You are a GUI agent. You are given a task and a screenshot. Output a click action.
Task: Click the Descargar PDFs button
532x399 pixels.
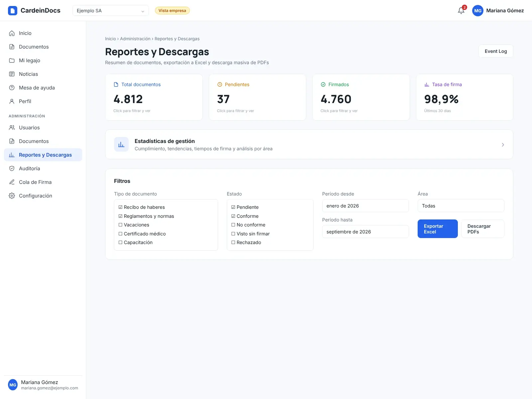(x=483, y=229)
